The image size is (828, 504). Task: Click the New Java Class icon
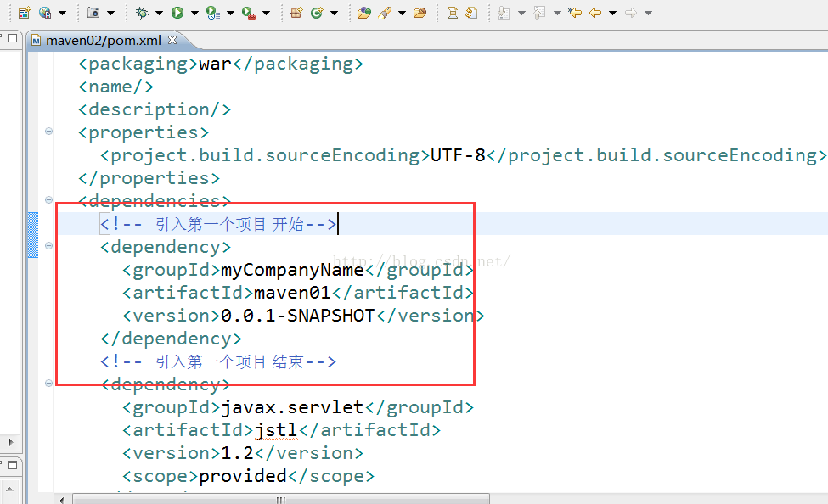tap(317, 13)
